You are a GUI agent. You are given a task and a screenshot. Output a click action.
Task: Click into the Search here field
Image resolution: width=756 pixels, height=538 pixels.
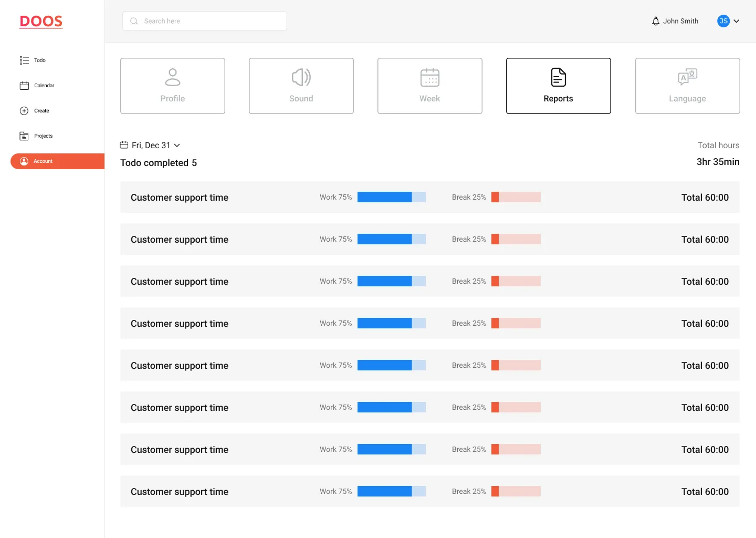click(x=205, y=21)
